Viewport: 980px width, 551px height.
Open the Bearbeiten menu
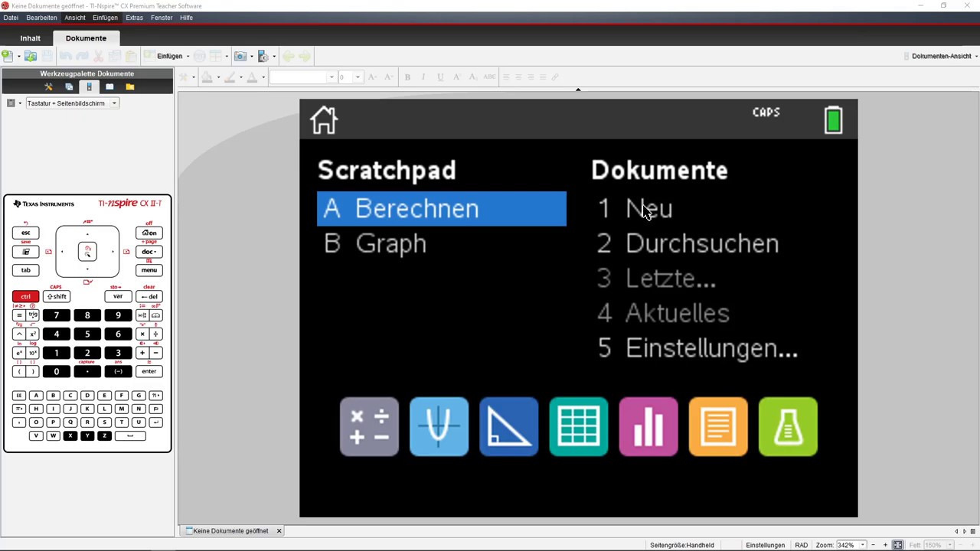[x=41, y=18]
